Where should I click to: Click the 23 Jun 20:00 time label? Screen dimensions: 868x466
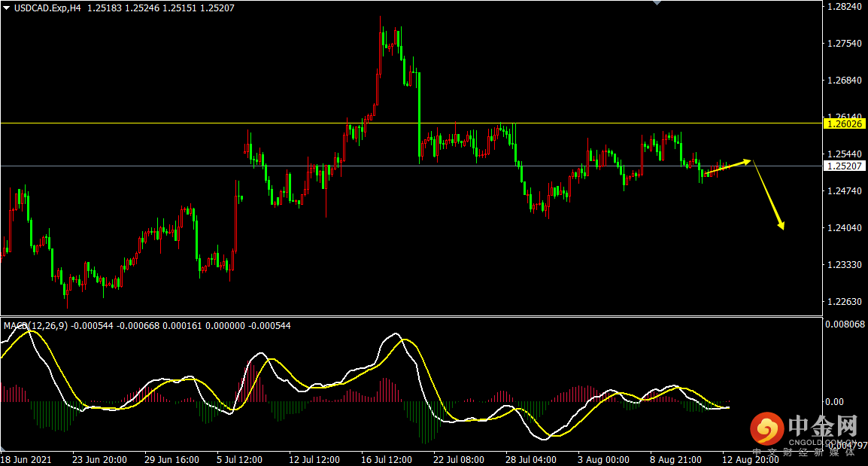(x=99, y=460)
